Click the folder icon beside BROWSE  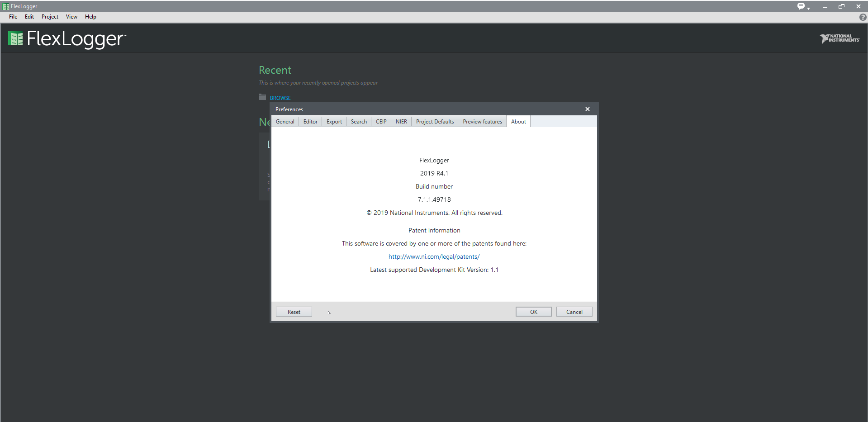coord(262,97)
